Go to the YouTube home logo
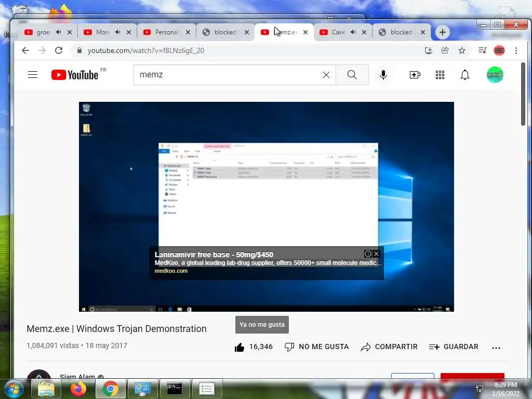Image resolution: width=532 pixels, height=399 pixels. tap(75, 75)
